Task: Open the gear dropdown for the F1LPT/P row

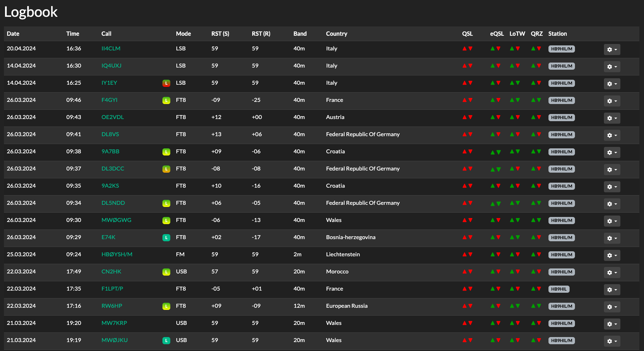Action: pos(612,290)
